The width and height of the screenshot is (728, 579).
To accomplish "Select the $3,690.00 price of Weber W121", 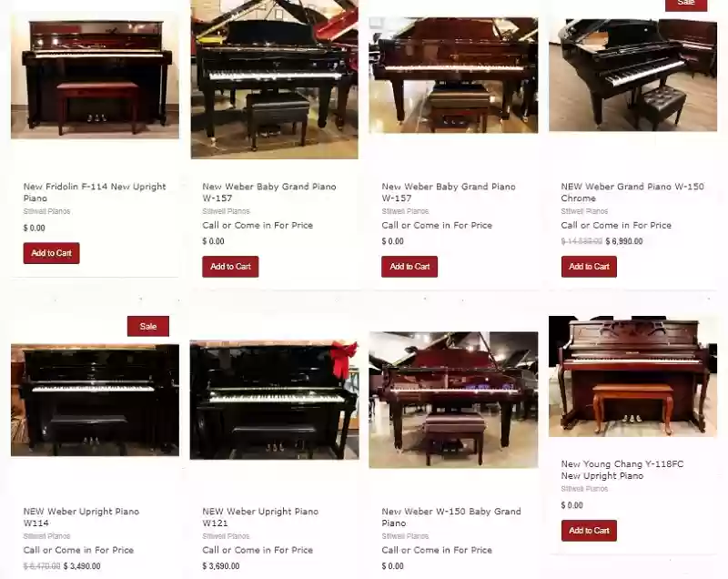I will pyautogui.click(x=221, y=566).
